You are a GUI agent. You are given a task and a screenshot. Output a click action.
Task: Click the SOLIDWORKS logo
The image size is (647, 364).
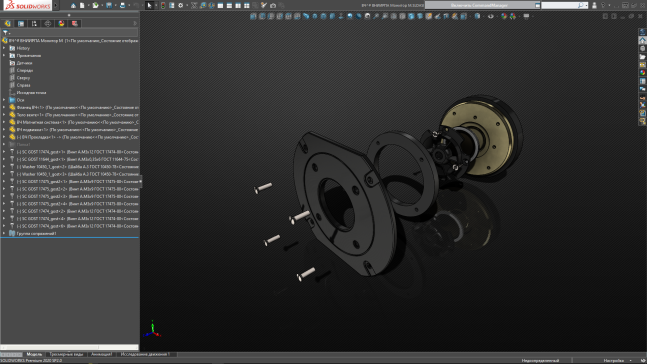(x=27, y=5)
